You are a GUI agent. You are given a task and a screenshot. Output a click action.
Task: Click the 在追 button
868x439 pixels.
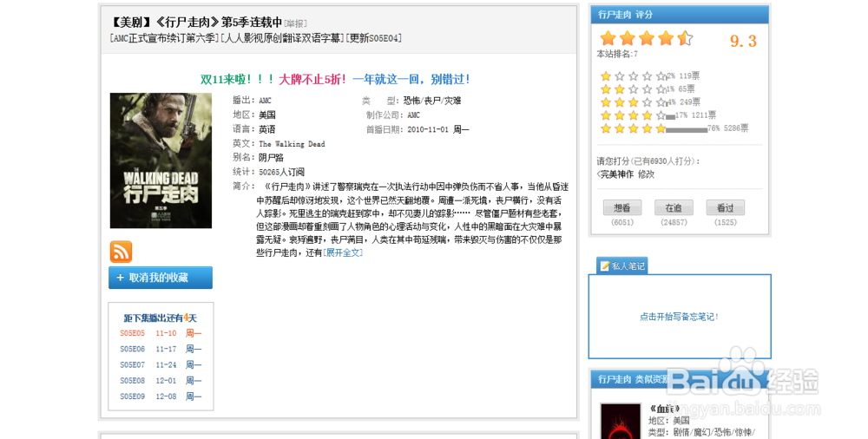coord(674,207)
